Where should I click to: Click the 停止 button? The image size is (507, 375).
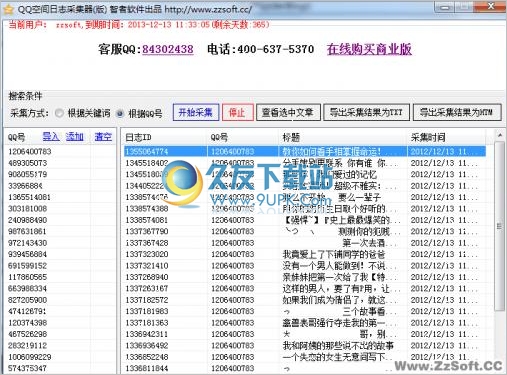(237, 112)
